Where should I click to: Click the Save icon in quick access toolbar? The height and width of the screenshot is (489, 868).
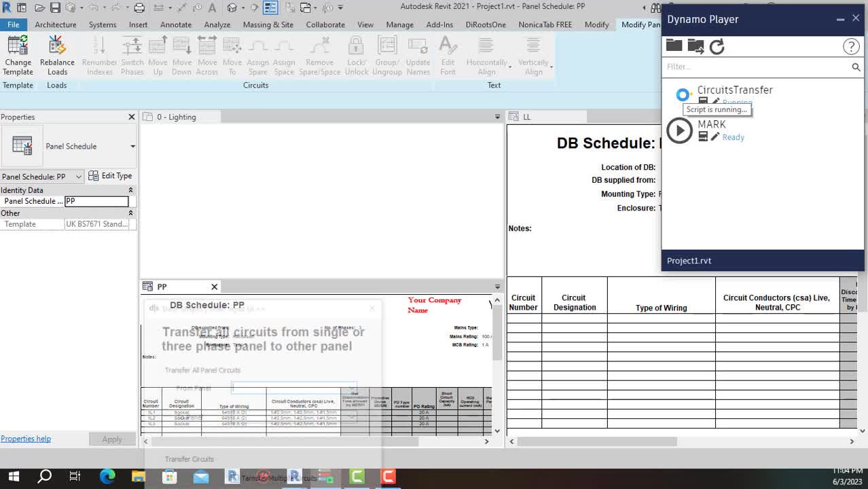(x=55, y=8)
